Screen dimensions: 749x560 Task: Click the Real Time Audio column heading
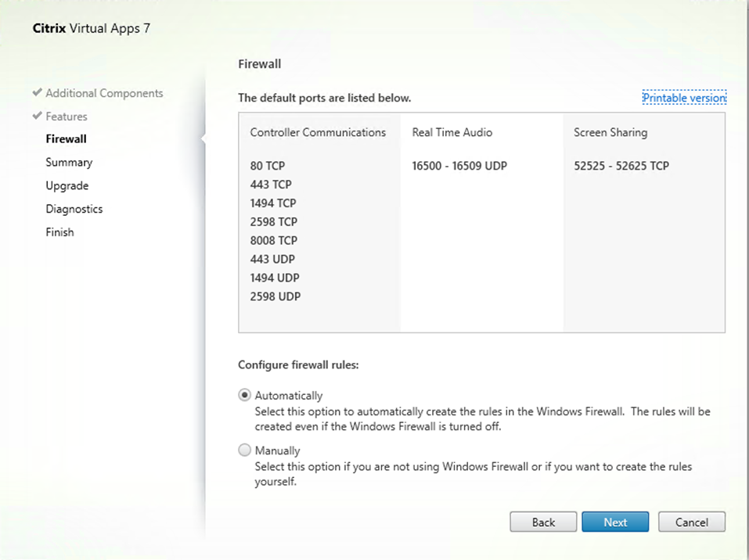452,133
